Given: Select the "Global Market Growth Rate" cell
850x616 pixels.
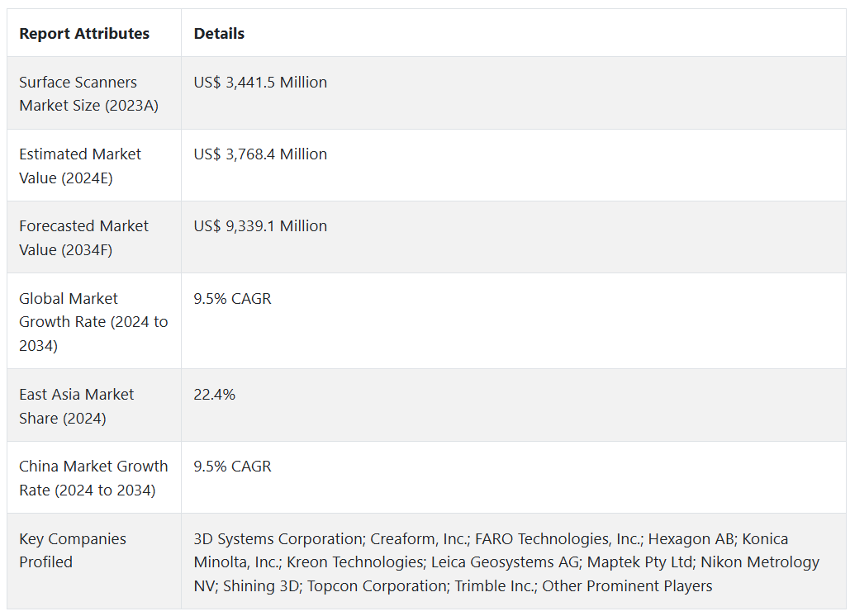Looking at the screenshot, I should 93,321.
